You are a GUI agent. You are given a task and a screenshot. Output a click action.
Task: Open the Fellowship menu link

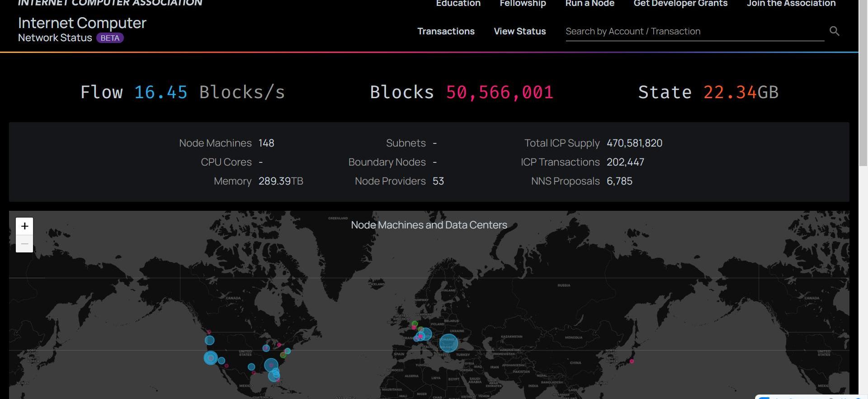pos(523,4)
